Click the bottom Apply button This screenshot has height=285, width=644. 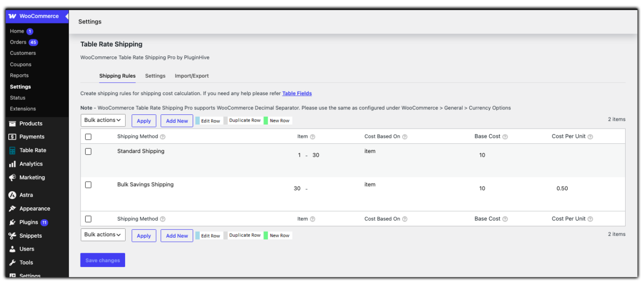(x=144, y=236)
